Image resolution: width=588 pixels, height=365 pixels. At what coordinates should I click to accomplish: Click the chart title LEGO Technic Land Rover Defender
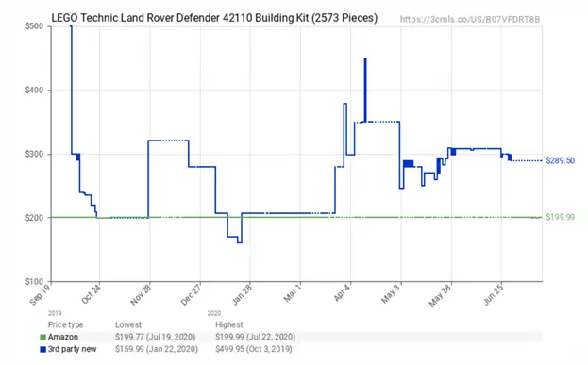point(214,18)
